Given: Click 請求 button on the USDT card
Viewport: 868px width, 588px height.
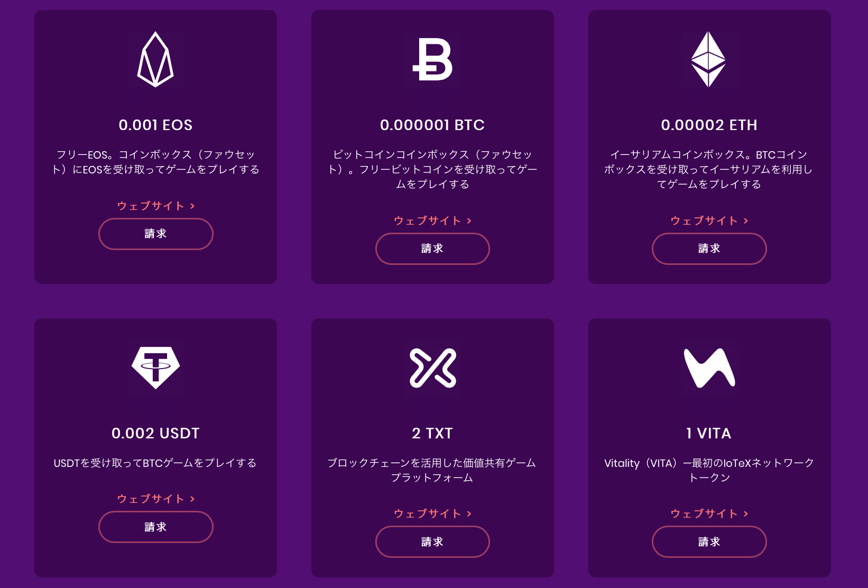Looking at the screenshot, I should [x=155, y=527].
